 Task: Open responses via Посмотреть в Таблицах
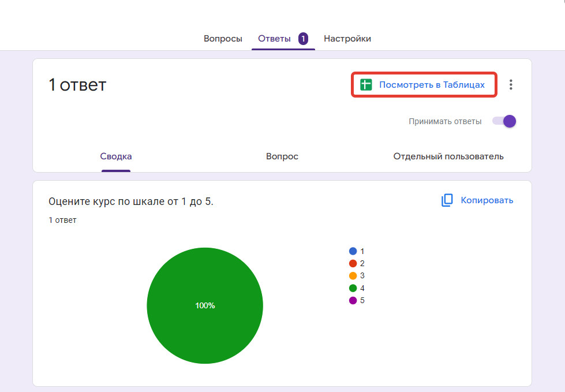click(424, 85)
